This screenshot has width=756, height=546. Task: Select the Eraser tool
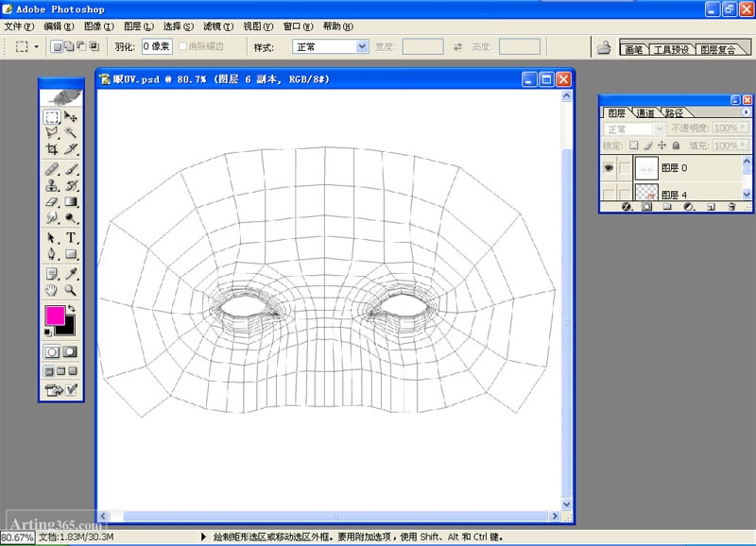coord(52,202)
